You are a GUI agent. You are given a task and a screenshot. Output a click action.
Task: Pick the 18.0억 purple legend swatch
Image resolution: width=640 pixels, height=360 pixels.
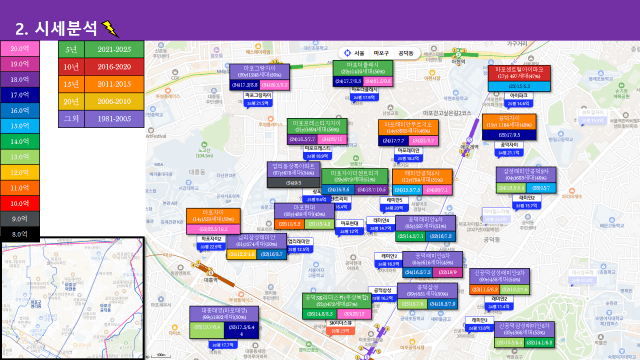click(20, 80)
